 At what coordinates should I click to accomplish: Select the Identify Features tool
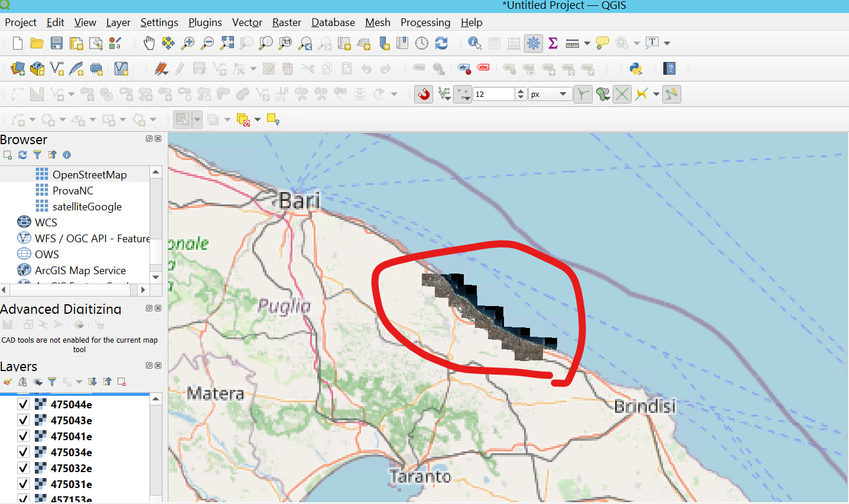pyautogui.click(x=474, y=43)
